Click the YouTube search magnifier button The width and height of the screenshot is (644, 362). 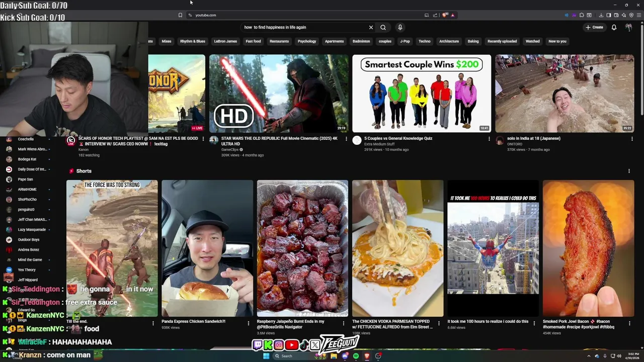click(x=383, y=27)
